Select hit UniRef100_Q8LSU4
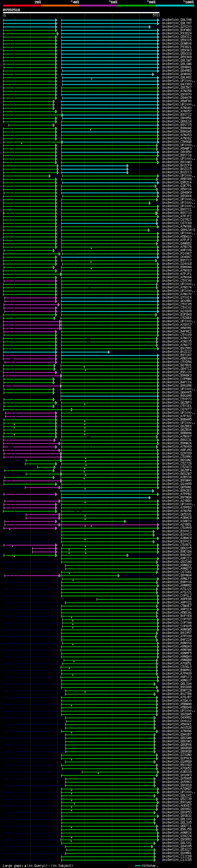Screen dimensions: 197x868 click(x=177, y=684)
